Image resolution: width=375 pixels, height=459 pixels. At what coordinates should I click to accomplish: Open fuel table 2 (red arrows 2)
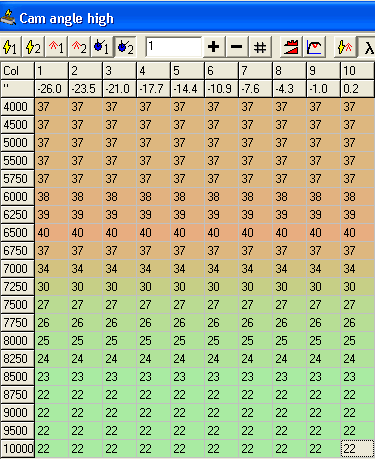pos(79,47)
